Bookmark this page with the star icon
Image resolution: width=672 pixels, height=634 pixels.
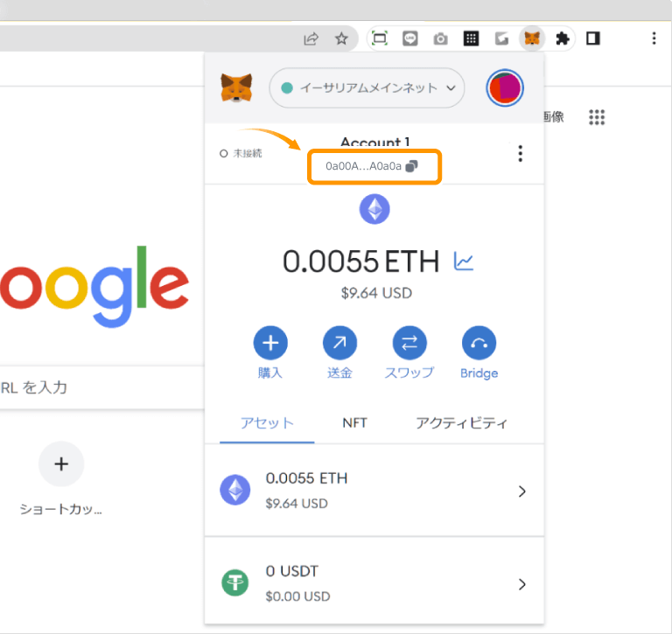pyautogui.click(x=341, y=38)
